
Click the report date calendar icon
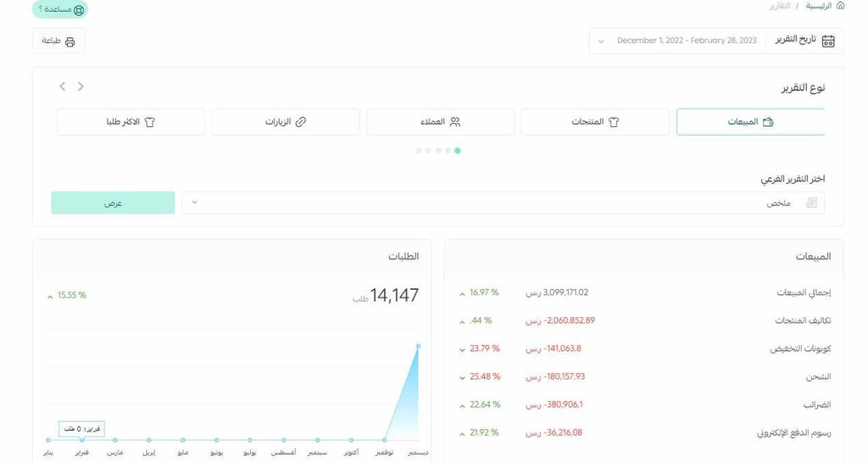tap(828, 41)
